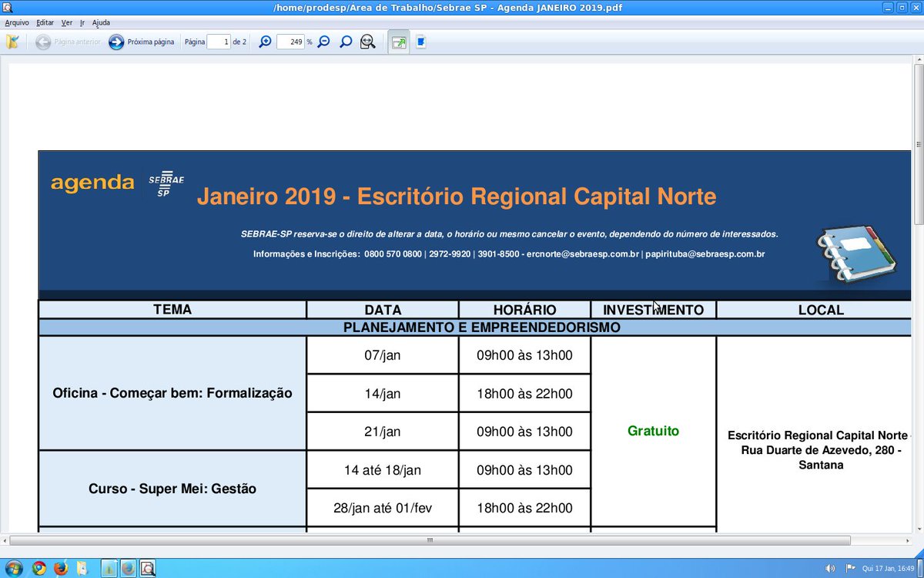Click the Informações e Inscrições contact line
The height and width of the screenshot is (578, 924).
click(509, 254)
